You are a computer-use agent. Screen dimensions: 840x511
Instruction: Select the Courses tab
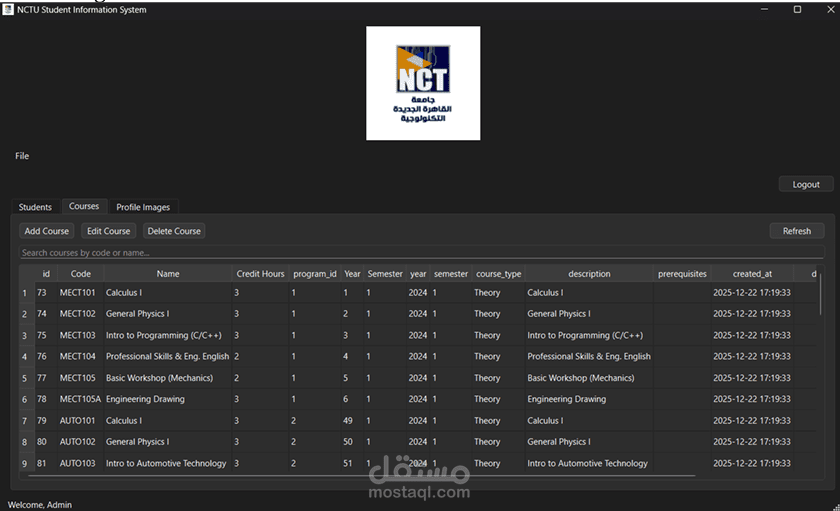click(x=84, y=206)
